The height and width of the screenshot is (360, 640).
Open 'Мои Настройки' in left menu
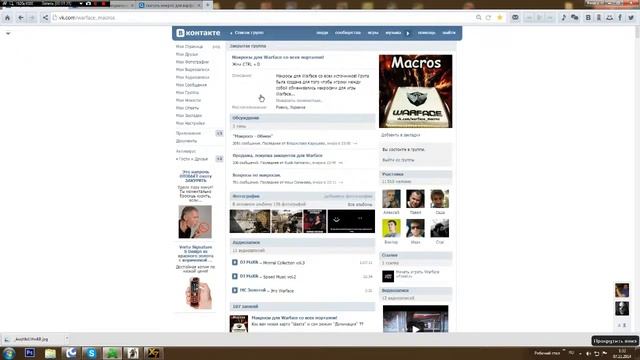click(x=190, y=123)
